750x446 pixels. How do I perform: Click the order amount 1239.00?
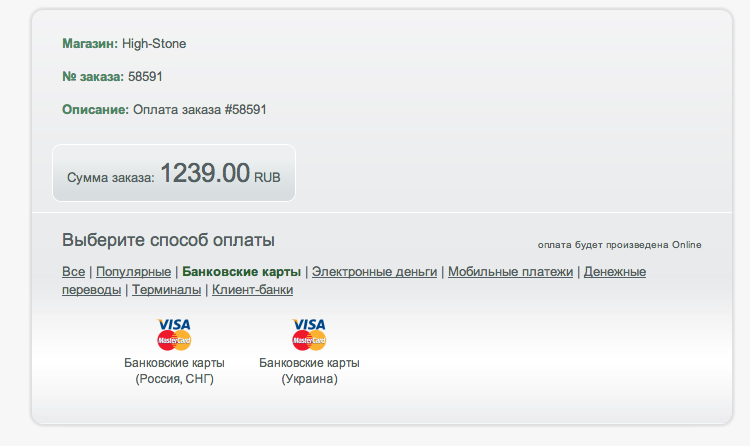(205, 173)
